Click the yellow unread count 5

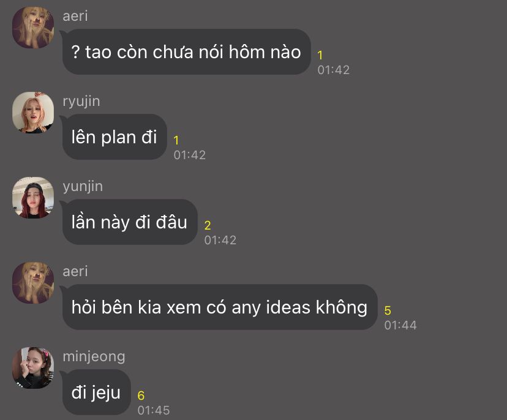pyautogui.click(x=388, y=310)
